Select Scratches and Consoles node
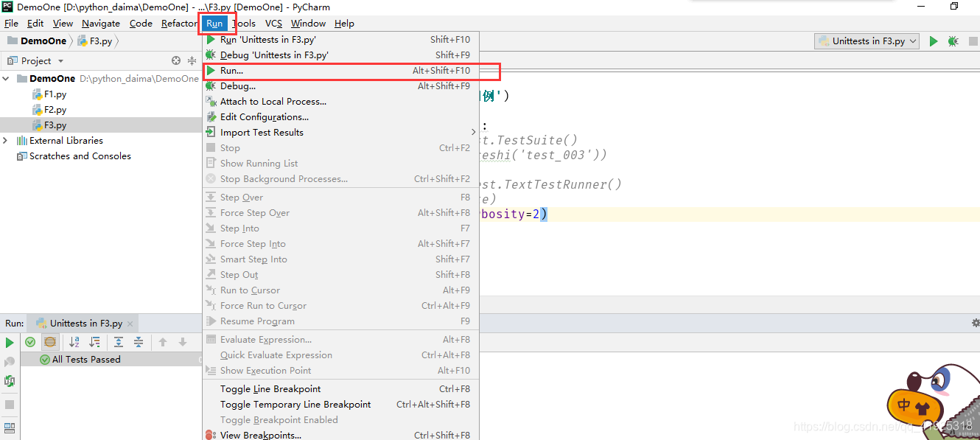This screenshot has height=440, width=980. click(x=74, y=156)
